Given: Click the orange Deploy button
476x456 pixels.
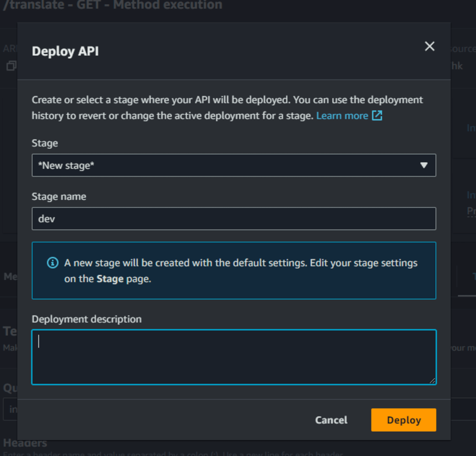Looking at the screenshot, I should coord(403,420).
